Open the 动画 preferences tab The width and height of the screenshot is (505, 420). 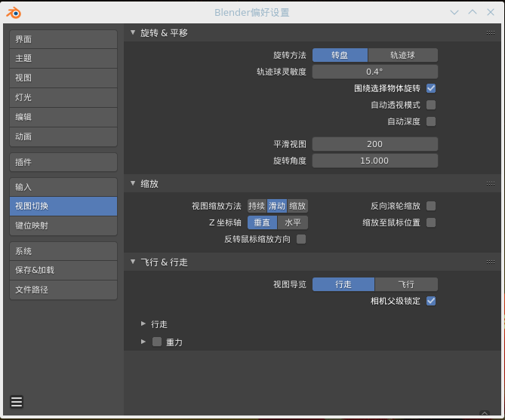pyautogui.click(x=63, y=137)
